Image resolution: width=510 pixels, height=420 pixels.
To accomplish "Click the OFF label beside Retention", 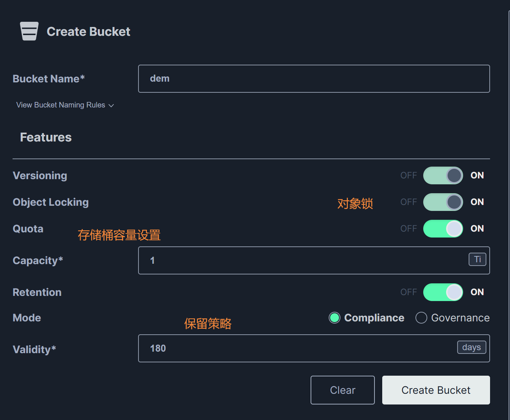I will tap(408, 292).
